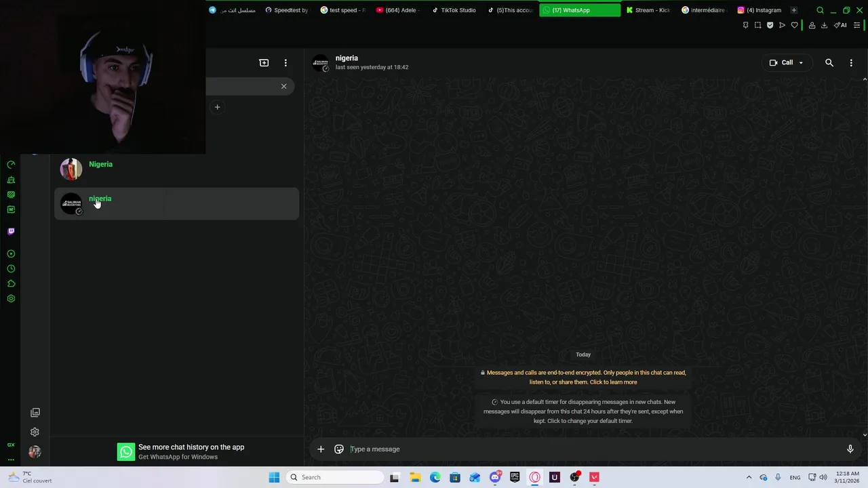The height and width of the screenshot is (488, 868).
Task: Click the disappearing messages timer notice
Action: (583, 411)
